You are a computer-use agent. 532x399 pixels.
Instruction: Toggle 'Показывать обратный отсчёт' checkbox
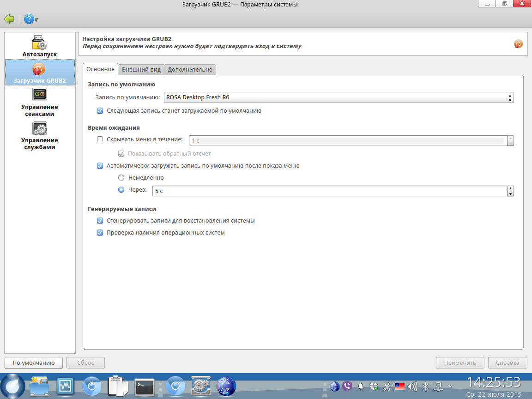point(121,154)
